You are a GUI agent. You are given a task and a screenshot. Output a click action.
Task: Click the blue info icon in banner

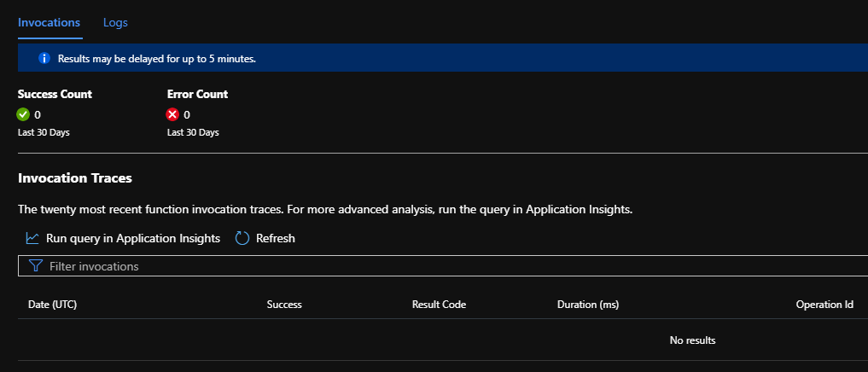tap(45, 58)
